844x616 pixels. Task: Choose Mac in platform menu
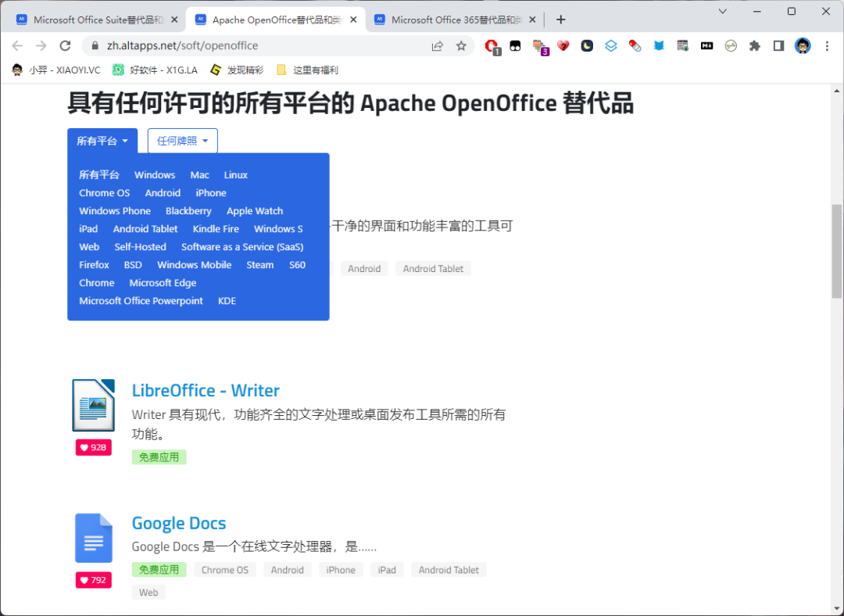point(199,175)
